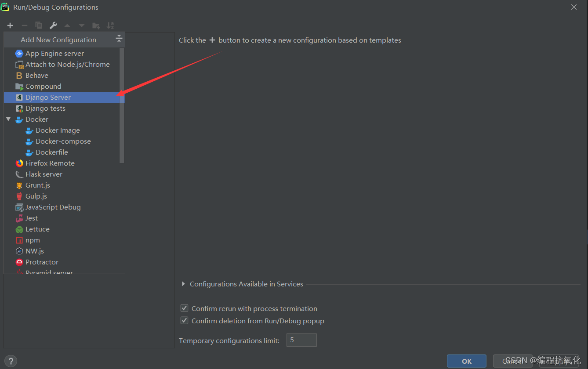Screen dimensions: 588x369
Task: Click the Sort Configurations alphabetically icon
Action: (x=110, y=25)
